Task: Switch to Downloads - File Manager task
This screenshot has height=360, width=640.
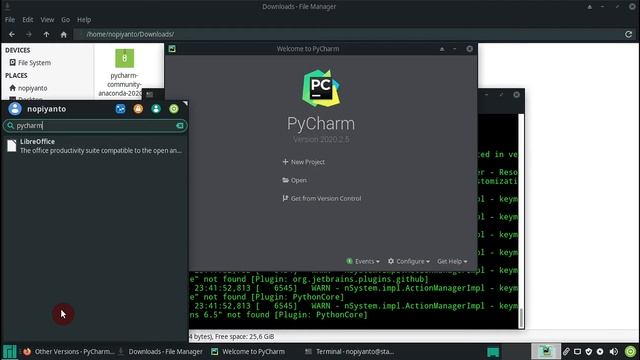Action: click(160, 351)
